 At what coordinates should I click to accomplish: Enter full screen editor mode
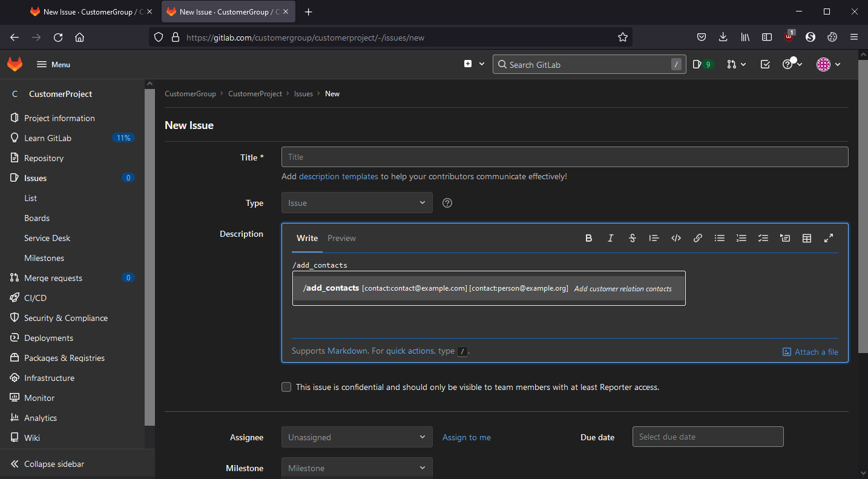click(829, 239)
